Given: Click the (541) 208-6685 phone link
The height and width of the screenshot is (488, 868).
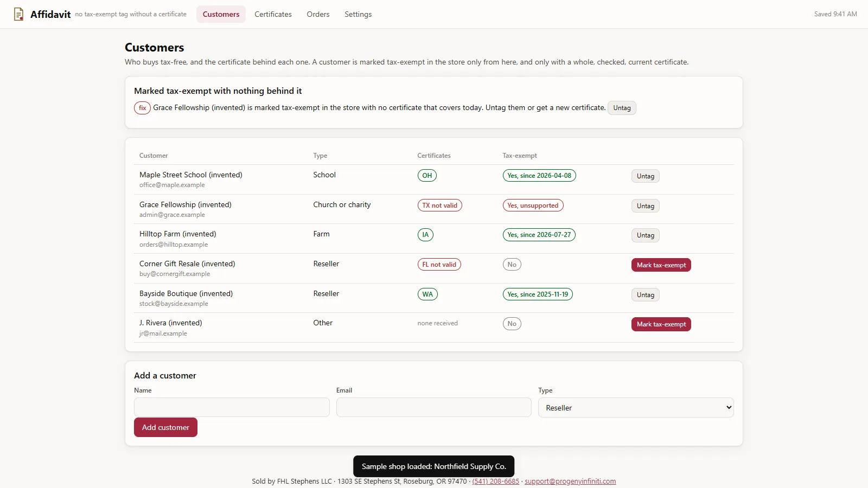Looking at the screenshot, I should coord(495,481).
